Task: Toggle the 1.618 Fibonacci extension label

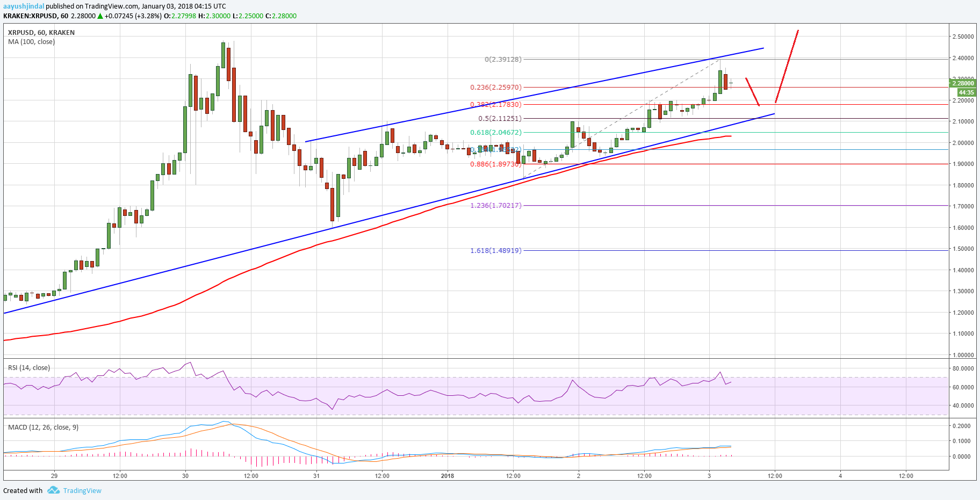Action: pos(494,250)
